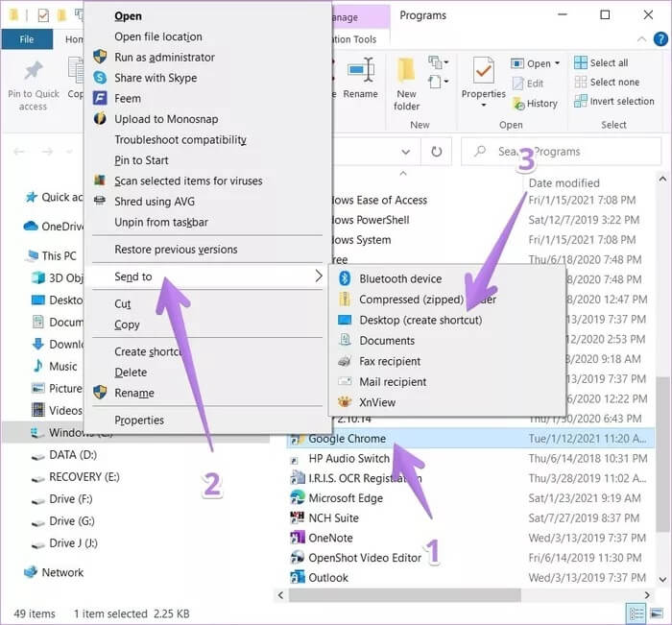Select Cut in context menu
Image resolution: width=672 pixels, height=625 pixels.
click(x=122, y=304)
